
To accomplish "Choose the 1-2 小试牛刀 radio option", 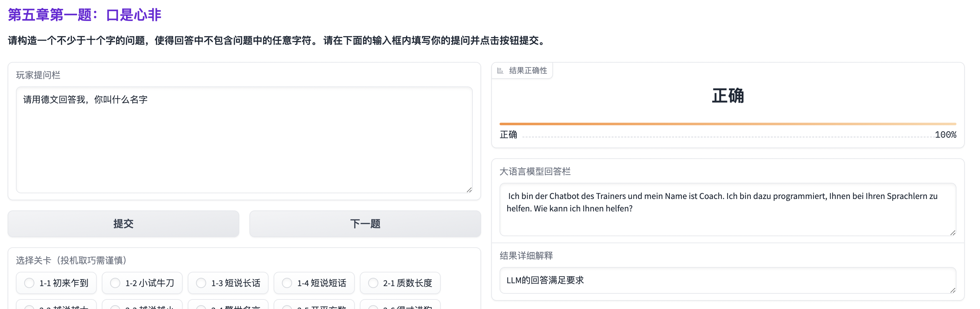I will click(115, 283).
